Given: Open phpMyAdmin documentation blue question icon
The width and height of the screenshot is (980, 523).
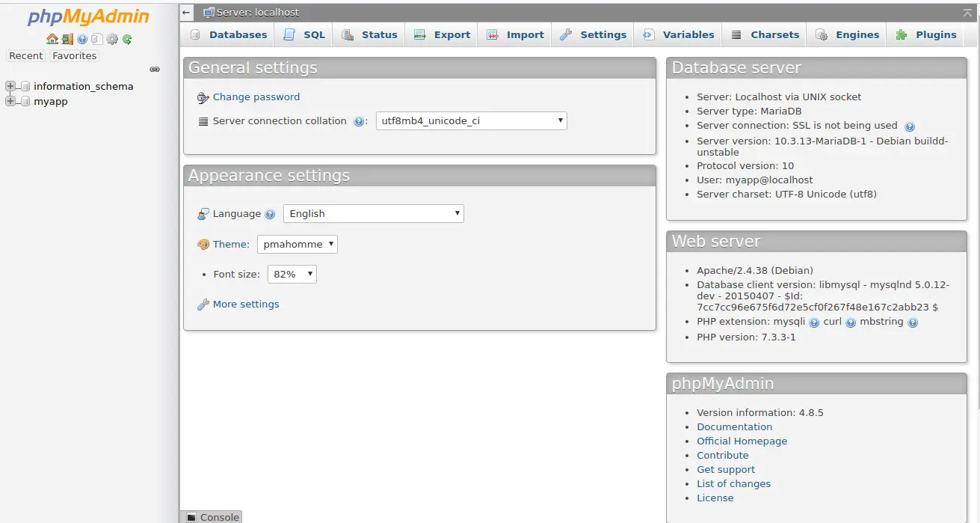Looking at the screenshot, I should pyautogui.click(x=82, y=40).
